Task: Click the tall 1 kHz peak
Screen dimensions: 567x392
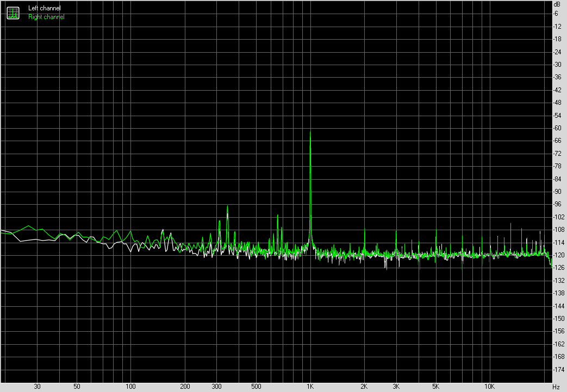Action: [310, 188]
